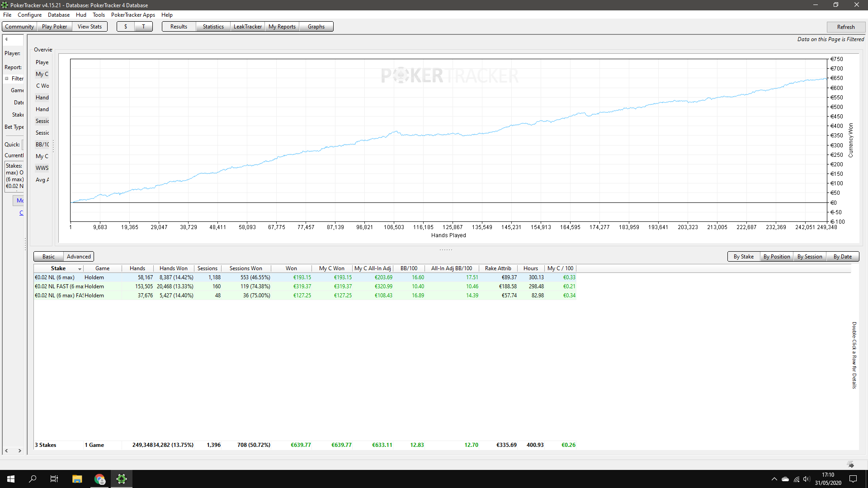Click the current Stakes filter text box
Image resolution: width=868 pixels, height=488 pixels.
click(x=14, y=176)
